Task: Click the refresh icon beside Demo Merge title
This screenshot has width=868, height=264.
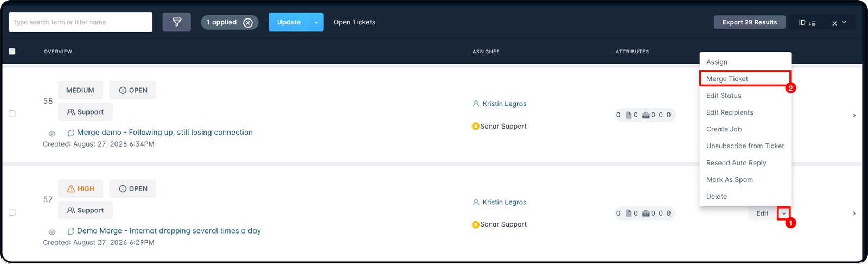Action: (x=71, y=231)
